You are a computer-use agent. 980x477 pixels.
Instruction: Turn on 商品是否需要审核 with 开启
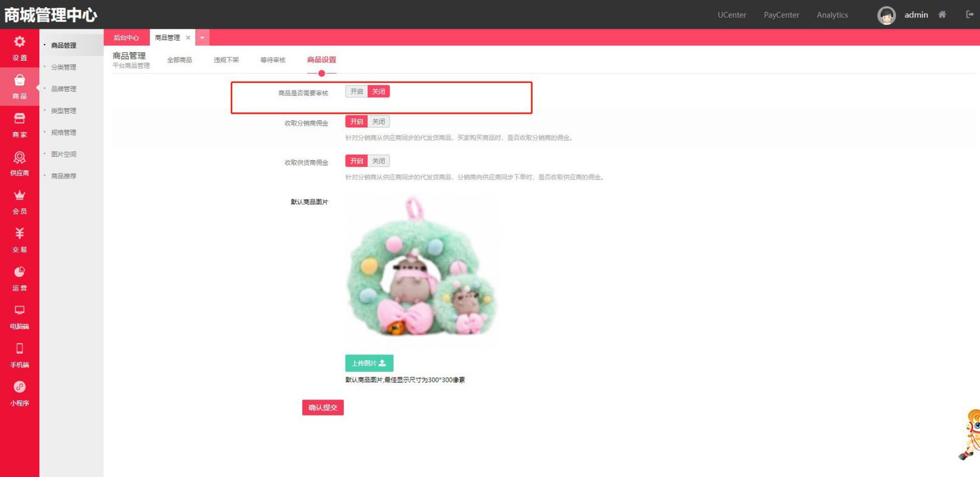pyautogui.click(x=356, y=92)
